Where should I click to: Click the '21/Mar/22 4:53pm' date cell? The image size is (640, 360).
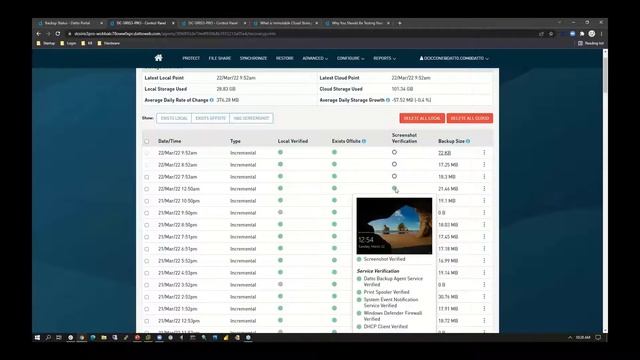pos(178,273)
